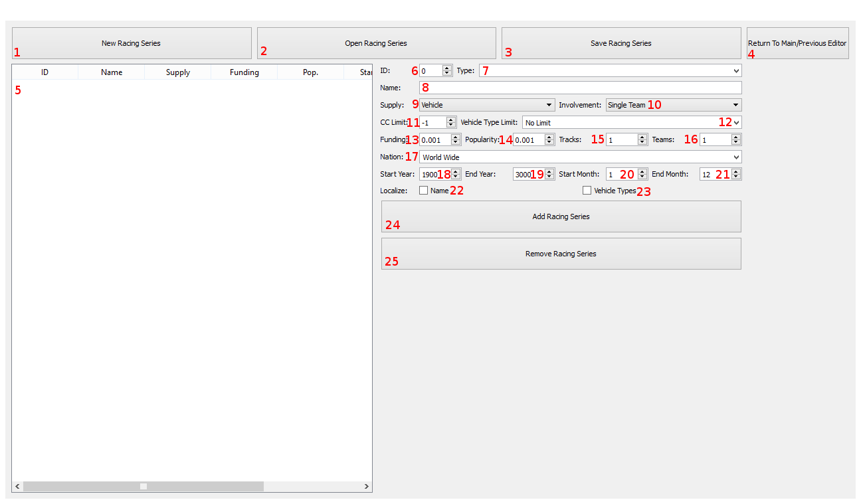Open the Supply dropdown showing Vehicle

tap(487, 105)
